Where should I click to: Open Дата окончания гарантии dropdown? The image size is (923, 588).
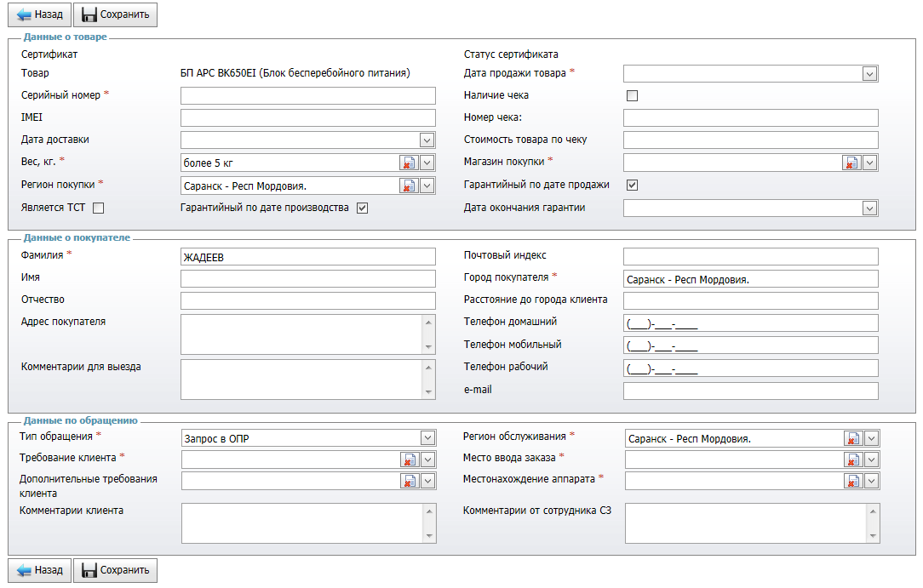click(x=869, y=208)
